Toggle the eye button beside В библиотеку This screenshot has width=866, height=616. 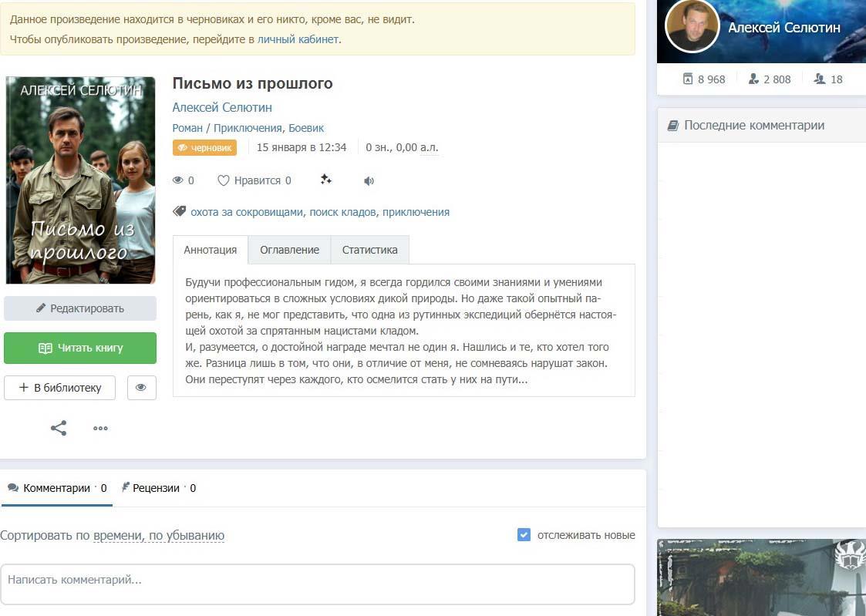click(x=141, y=388)
